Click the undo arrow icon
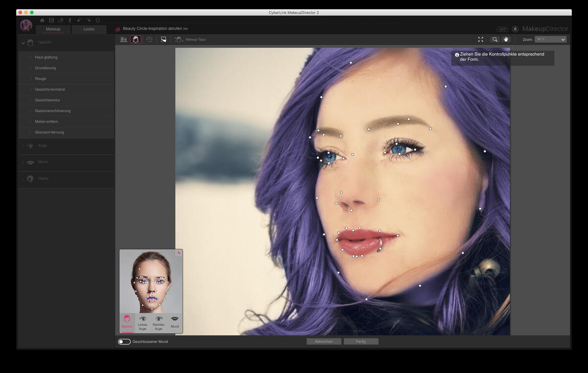 coord(79,21)
